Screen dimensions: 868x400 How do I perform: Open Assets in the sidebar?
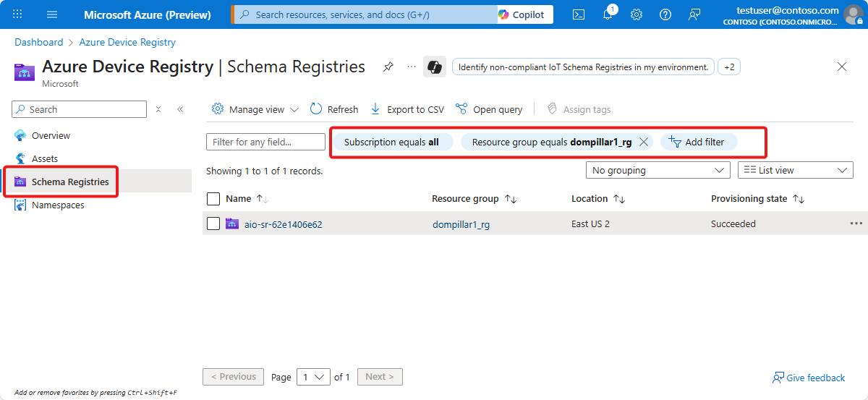click(45, 158)
